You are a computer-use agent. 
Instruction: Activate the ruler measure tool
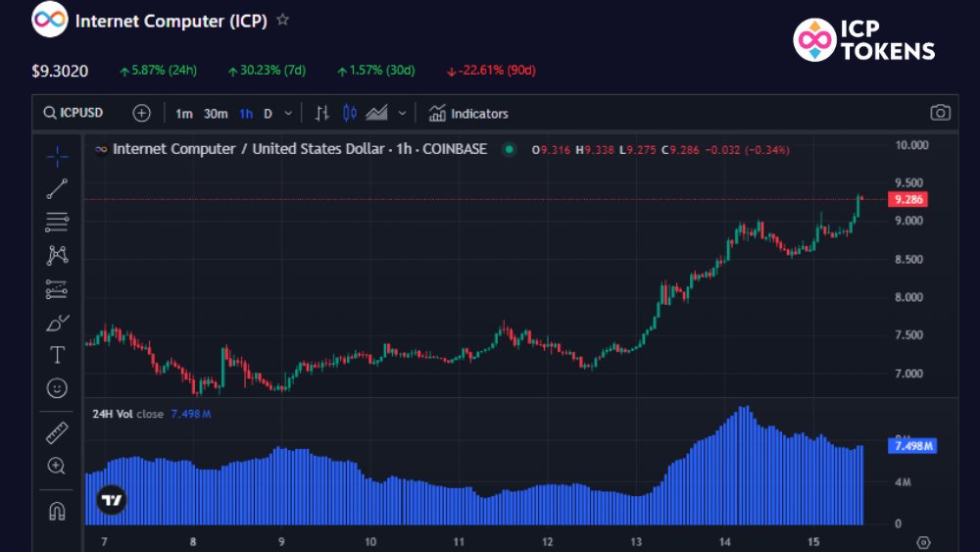57,432
